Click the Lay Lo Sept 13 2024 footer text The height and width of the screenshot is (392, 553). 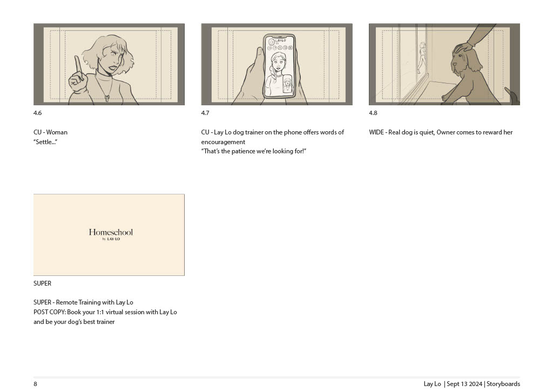point(472,384)
